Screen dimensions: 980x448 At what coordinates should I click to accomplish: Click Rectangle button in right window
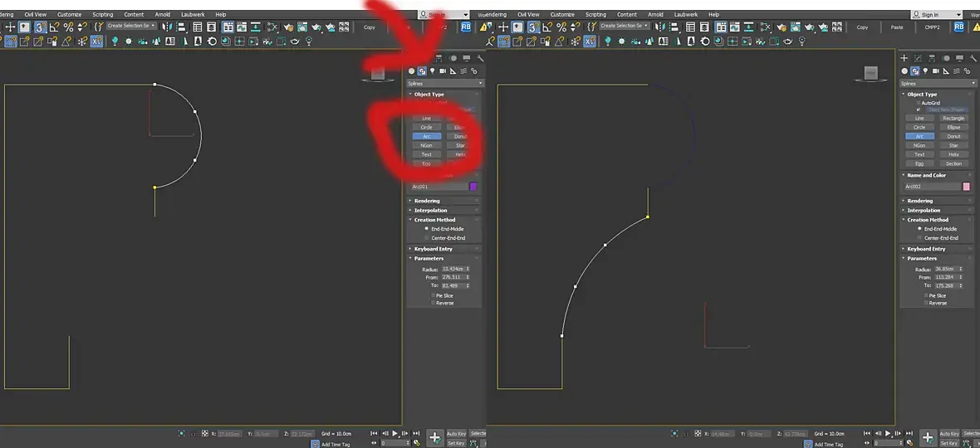click(953, 119)
